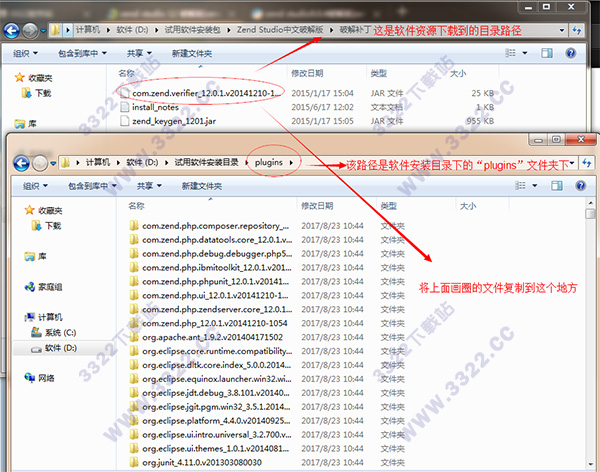Open the 系统 (C:) drive in the sidebar
Image resolution: width=600 pixels, height=472 pixels.
click(54, 332)
